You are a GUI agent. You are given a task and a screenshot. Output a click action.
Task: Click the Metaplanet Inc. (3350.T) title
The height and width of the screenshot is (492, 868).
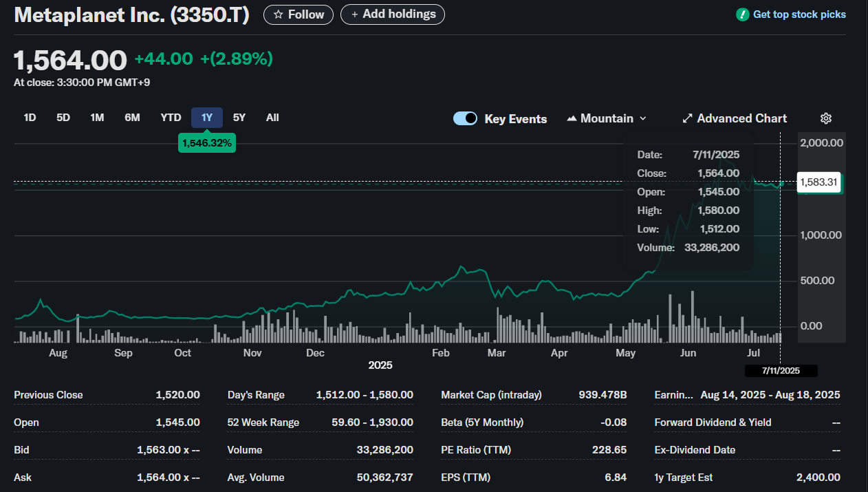click(131, 14)
